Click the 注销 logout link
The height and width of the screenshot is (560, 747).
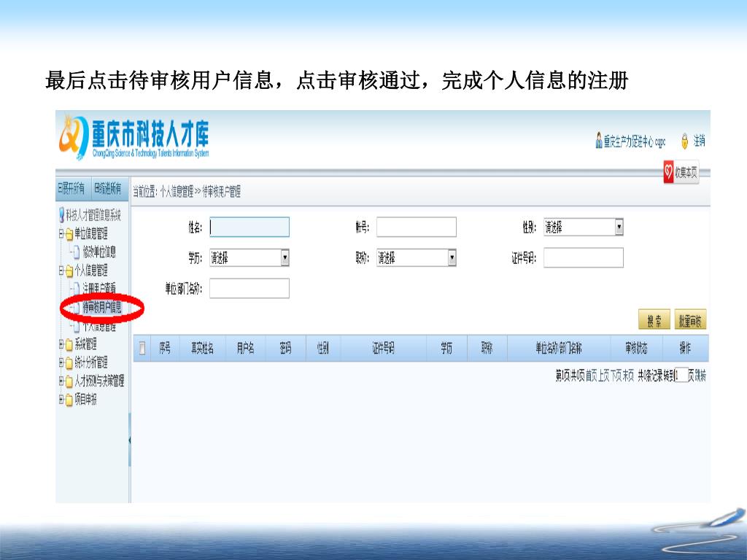tap(699, 141)
